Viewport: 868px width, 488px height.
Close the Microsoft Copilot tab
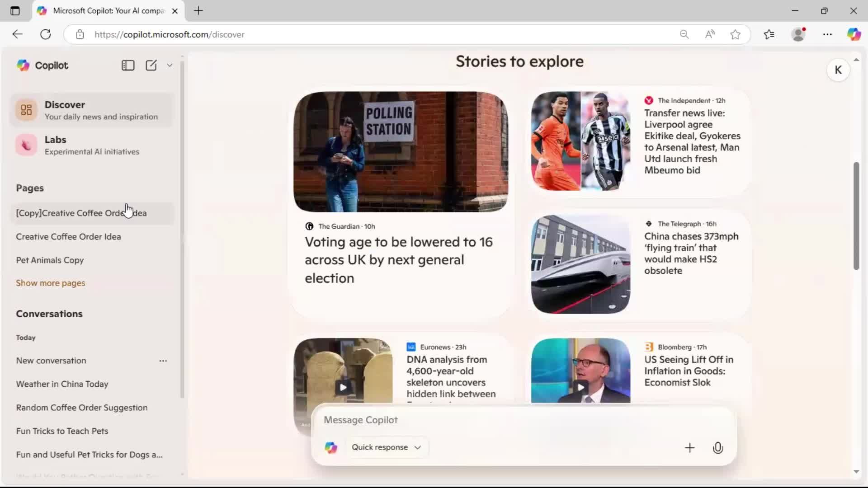175,11
